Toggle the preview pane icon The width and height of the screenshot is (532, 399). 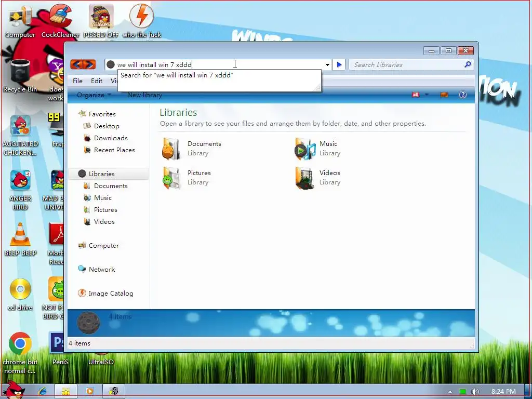(444, 95)
